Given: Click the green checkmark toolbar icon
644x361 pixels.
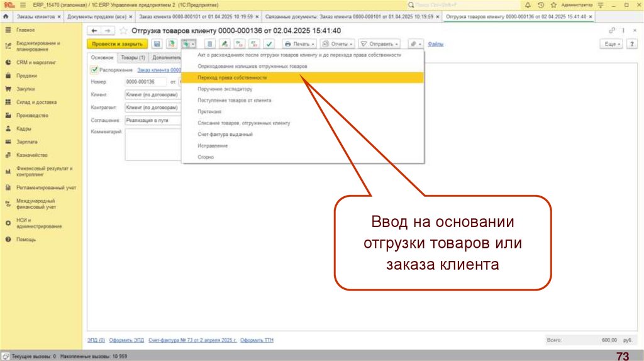Looking at the screenshot, I should point(269,44).
